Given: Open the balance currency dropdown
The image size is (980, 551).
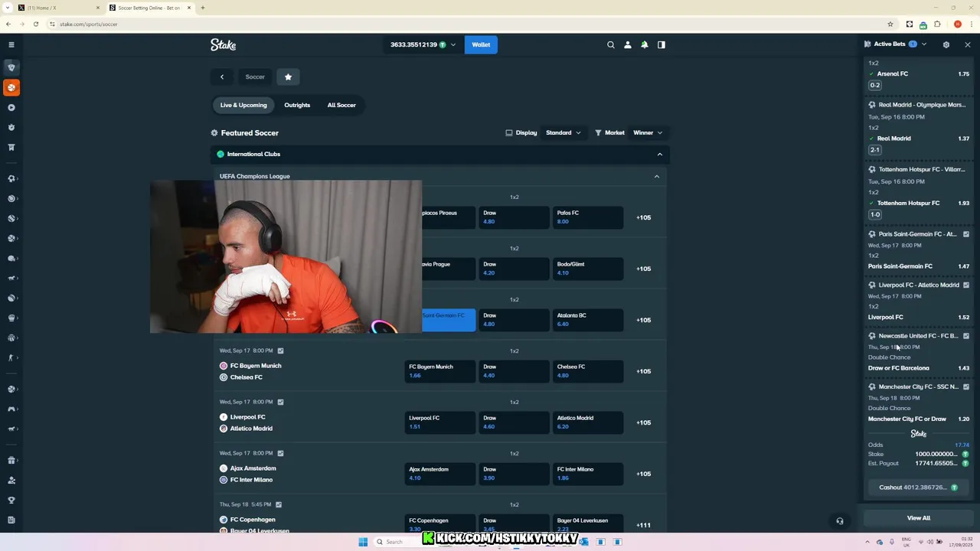Looking at the screenshot, I should 423,44.
